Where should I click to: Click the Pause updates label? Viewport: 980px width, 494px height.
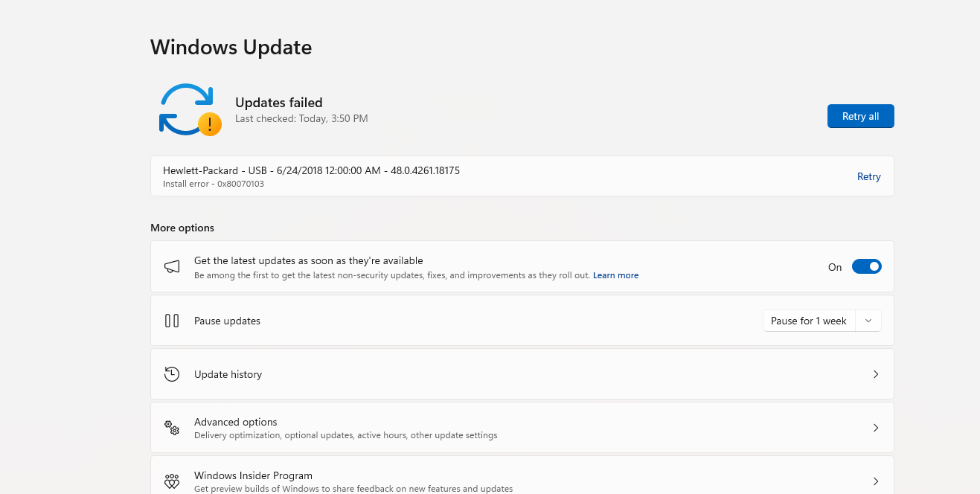(x=227, y=321)
